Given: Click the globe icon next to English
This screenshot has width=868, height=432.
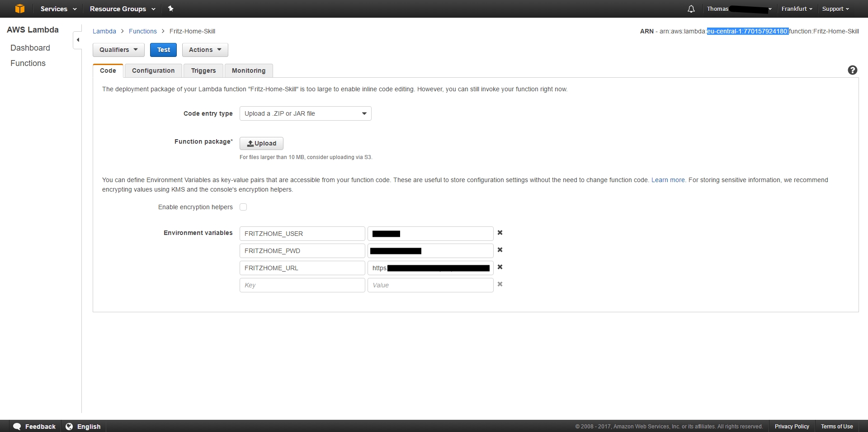Looking at the screenshot, I should tap(69, 426).
